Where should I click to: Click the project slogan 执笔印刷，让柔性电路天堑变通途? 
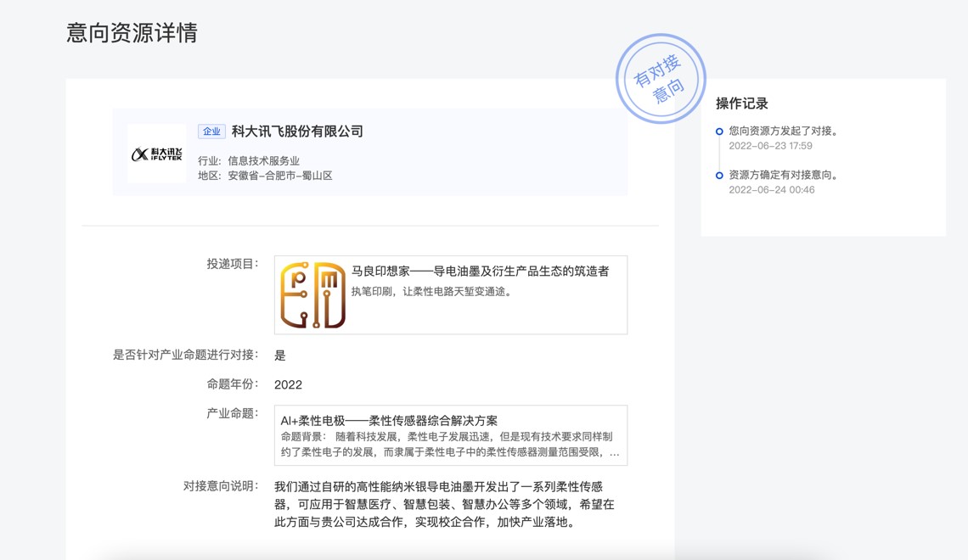(x=432, y=292)
